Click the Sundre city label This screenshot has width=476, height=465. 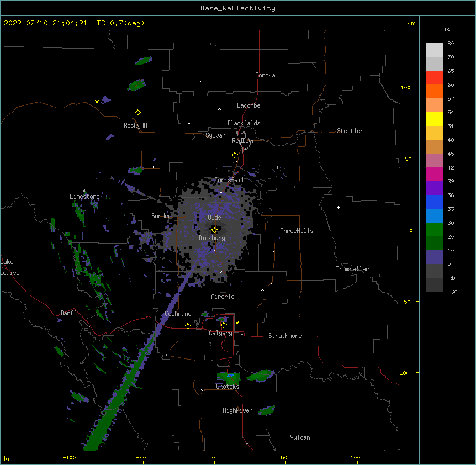[161, 216]
